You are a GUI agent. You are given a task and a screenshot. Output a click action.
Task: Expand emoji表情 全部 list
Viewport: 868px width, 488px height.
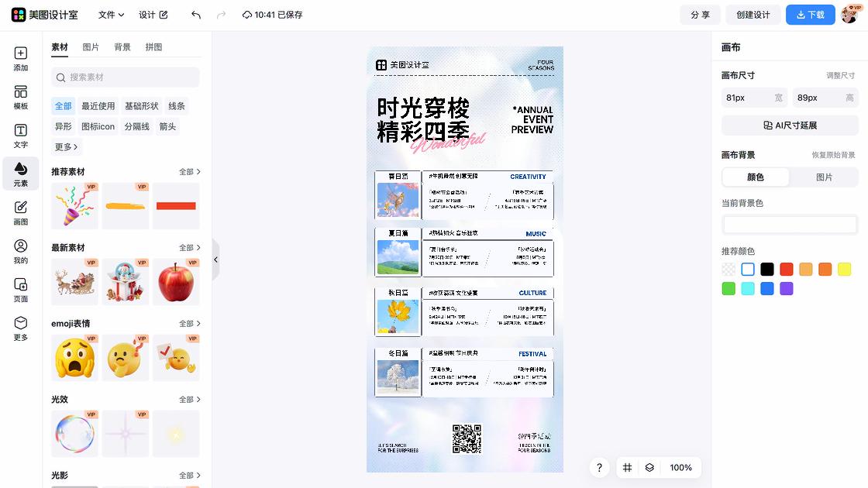189,324
